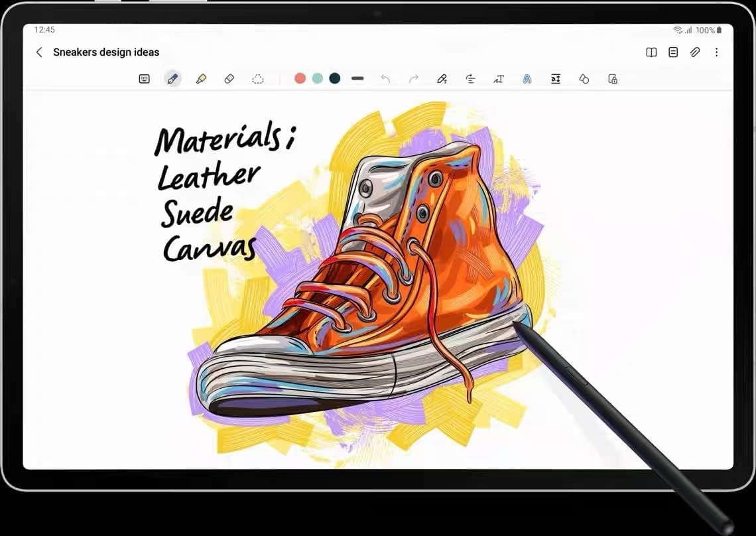This screenshot has height=536, width=756.
Task: Select the Pen tool
Action: (x=173, y=78)
